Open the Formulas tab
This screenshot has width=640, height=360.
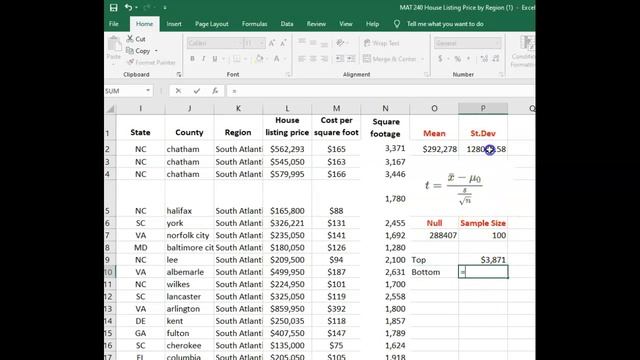pos(254,24)
